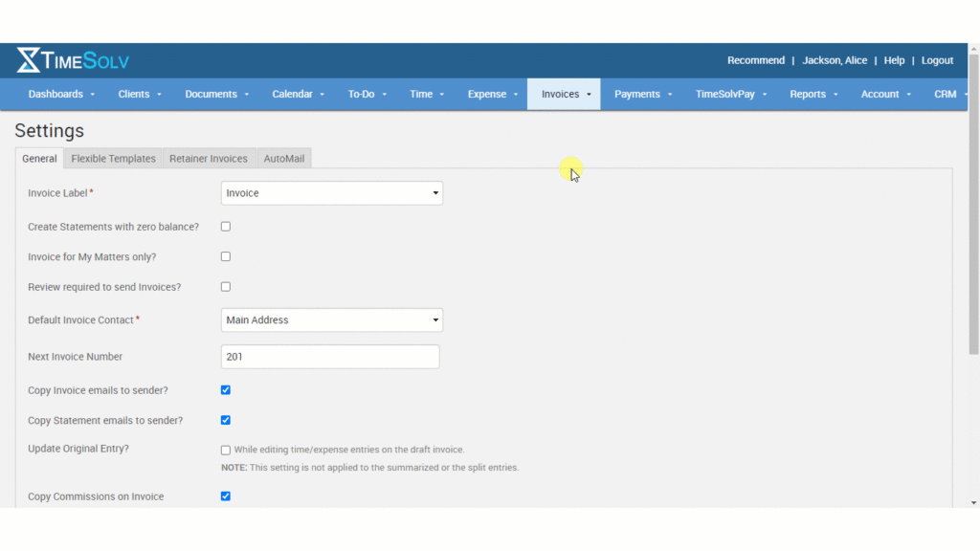Check Invoice for My Matters only

[225, 256]
